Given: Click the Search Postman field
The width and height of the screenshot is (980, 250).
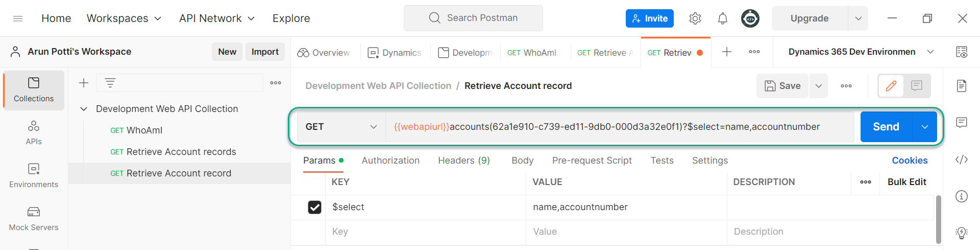Looking at the screenshot, I should click(473, 18).
